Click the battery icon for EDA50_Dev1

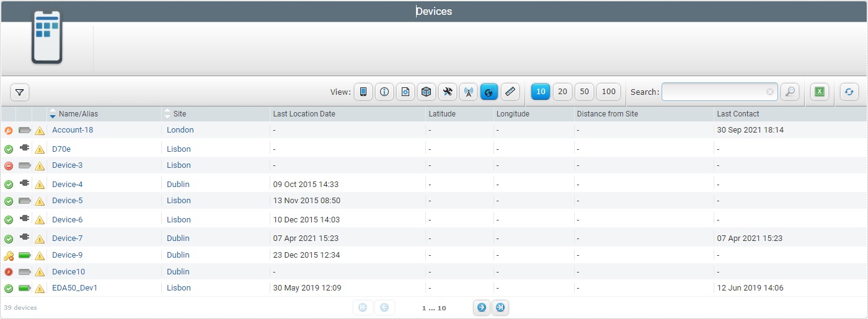pos(25,288)
